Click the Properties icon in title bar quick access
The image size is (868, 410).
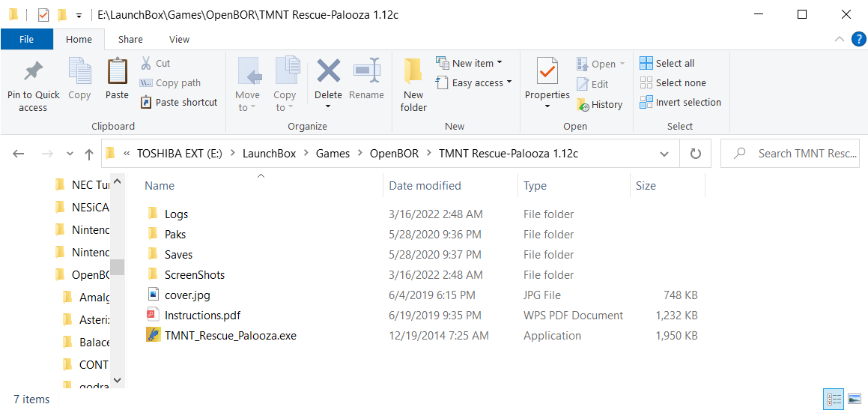(x=43, y=15)
